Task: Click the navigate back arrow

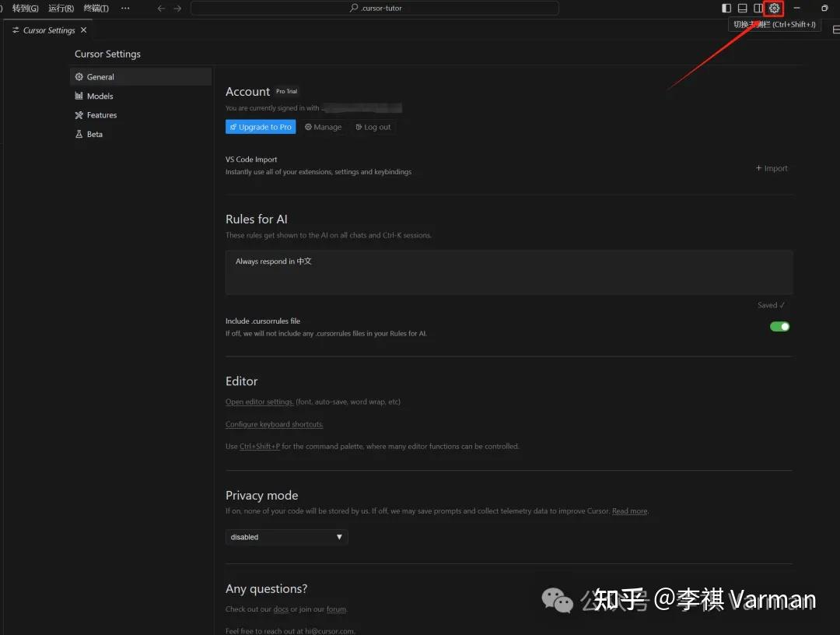Action: (161, 8)
